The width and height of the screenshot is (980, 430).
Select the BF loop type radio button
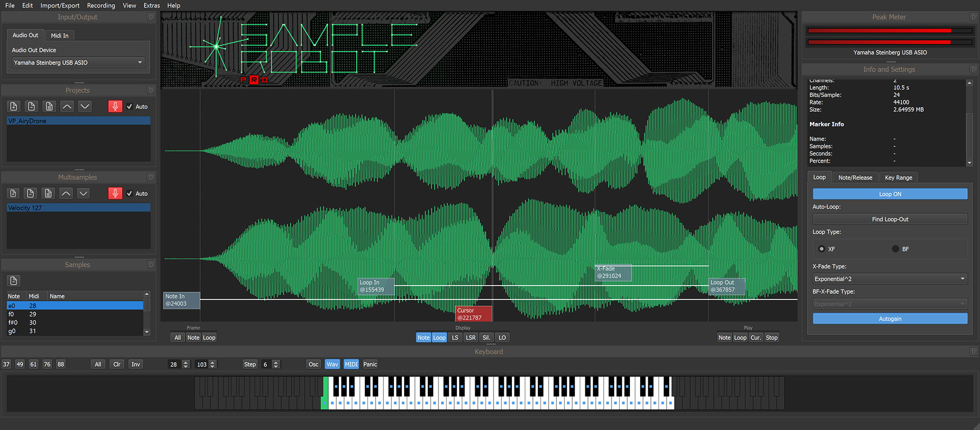(895, 249)
